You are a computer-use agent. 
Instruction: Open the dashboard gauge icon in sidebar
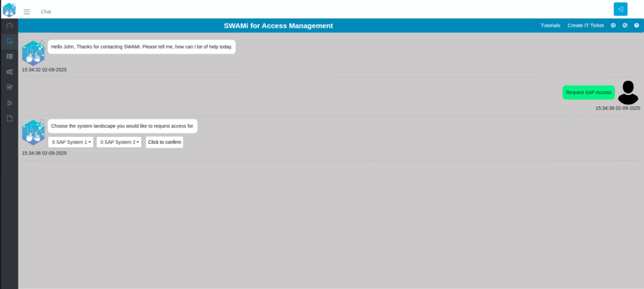9,26
